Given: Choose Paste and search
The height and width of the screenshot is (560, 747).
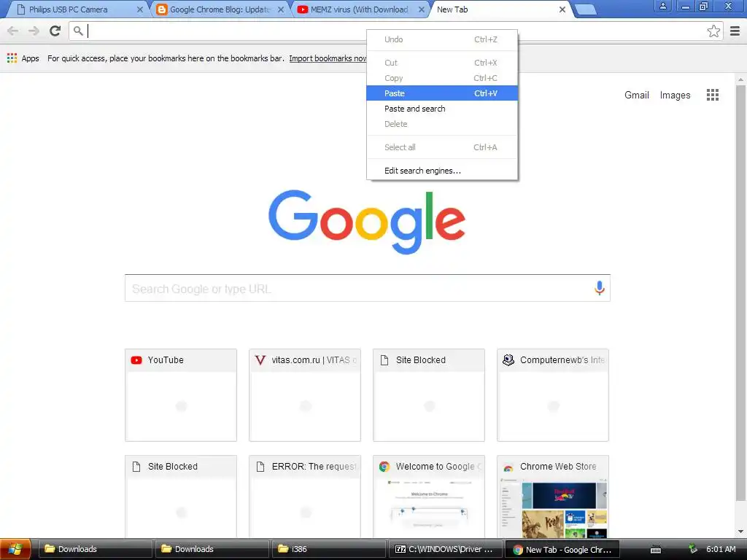Looking at the screenshot, I should pyautogui.click(x=441, y=109).
